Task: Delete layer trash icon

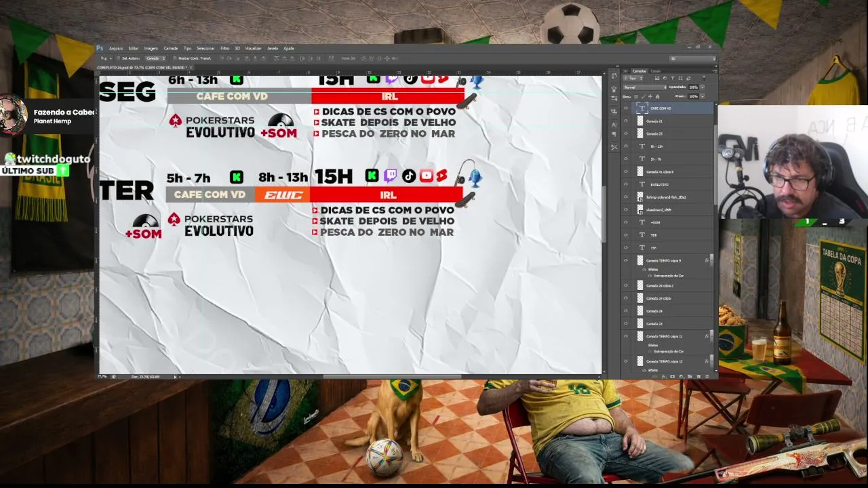Action: point(706,376)
